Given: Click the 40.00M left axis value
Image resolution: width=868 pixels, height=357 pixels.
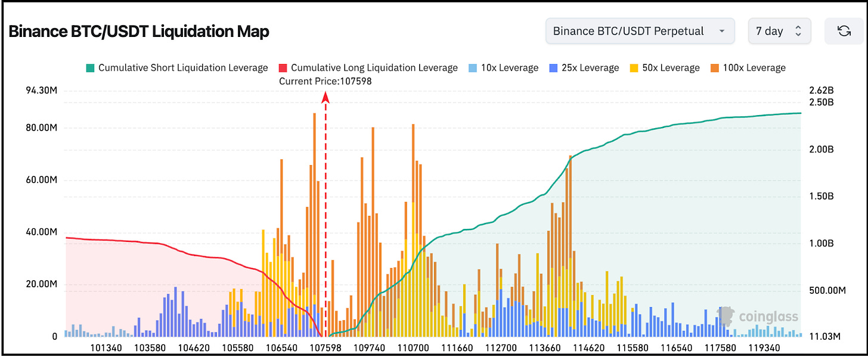Looking at the screenshot, I should click(x=41, y=232).
